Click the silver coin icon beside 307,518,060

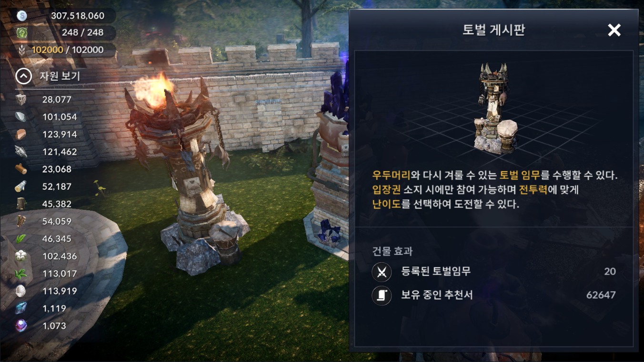click(x=22, y=16)
